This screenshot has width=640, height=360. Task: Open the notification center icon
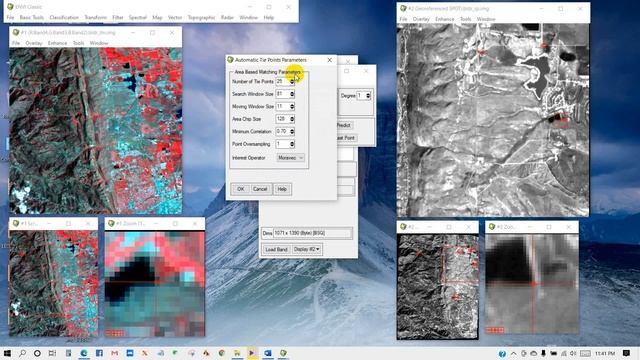tap(627, 353)
